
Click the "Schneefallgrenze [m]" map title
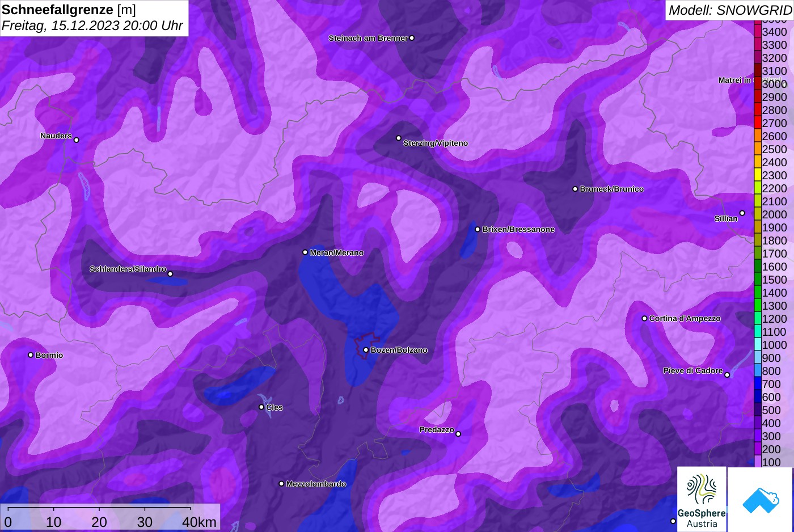69,10
